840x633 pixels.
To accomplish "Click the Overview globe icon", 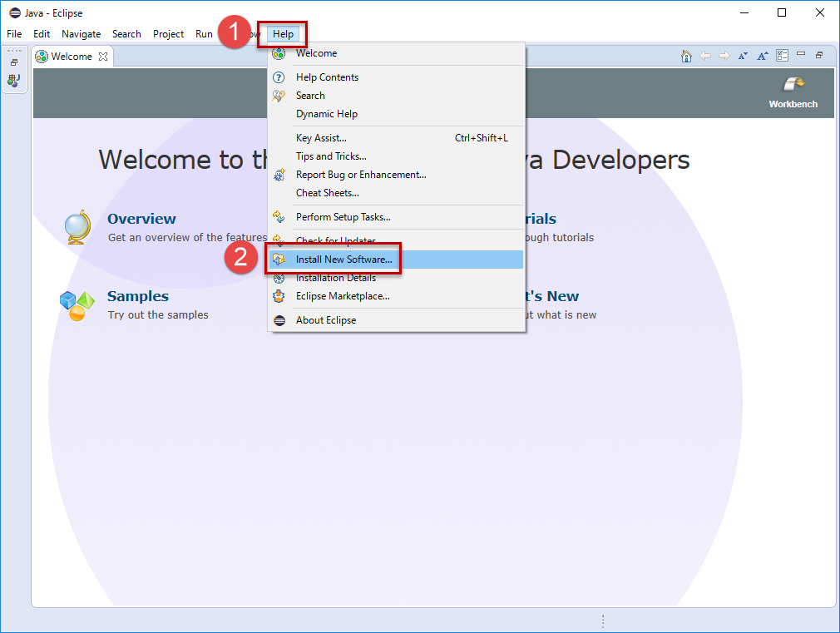I will (77, 227).
